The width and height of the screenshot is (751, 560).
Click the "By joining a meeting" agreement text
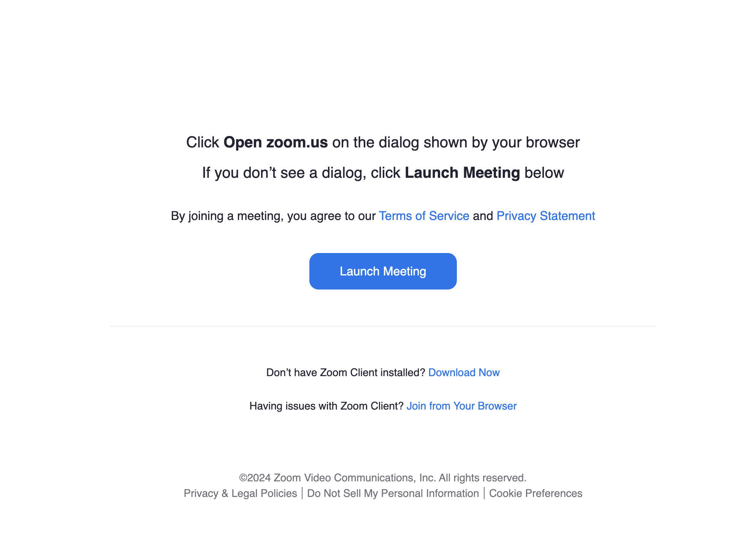[273, 216]
